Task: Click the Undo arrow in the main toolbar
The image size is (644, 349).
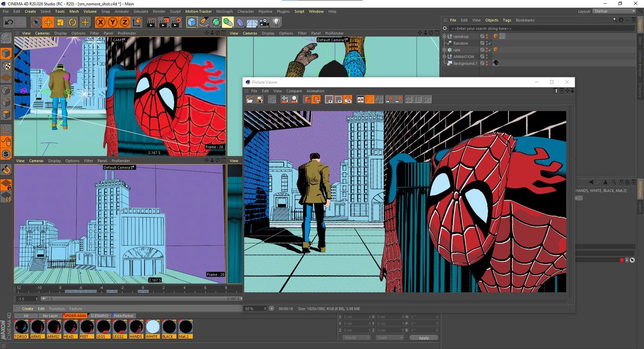Action: coord(9,22)
